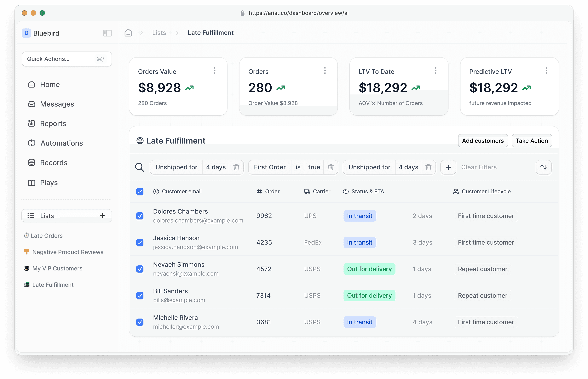This screenshot has width=588, height=379.
Task: Delete the First Order filter
Action: click(331, 167)
